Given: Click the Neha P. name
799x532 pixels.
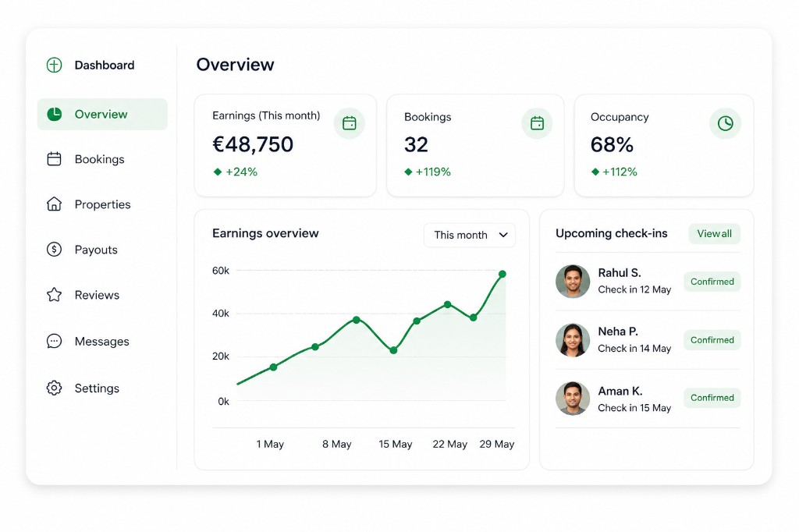Looking at the screenshot, I should (618, 332).
